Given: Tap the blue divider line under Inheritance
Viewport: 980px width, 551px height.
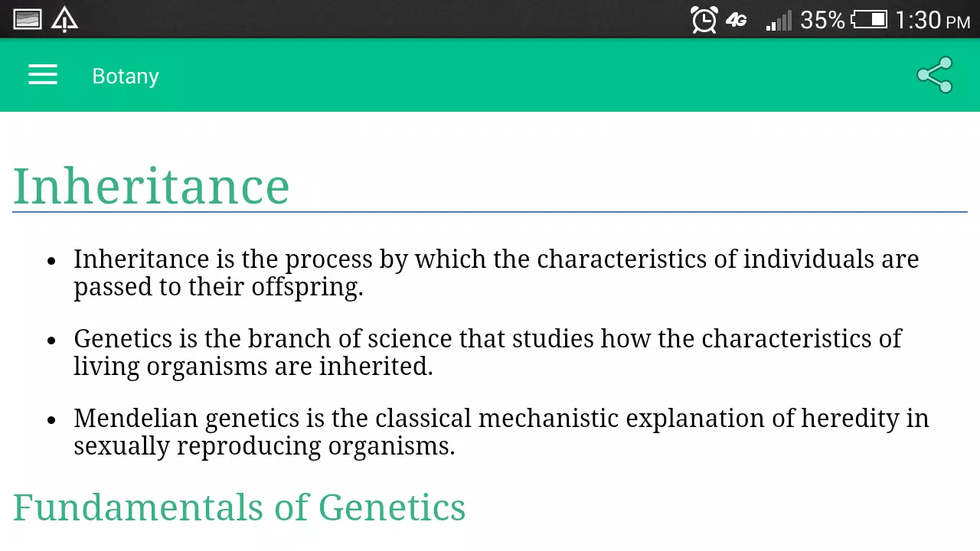Looking at the screenshot, I should click(x=490, y=211).
